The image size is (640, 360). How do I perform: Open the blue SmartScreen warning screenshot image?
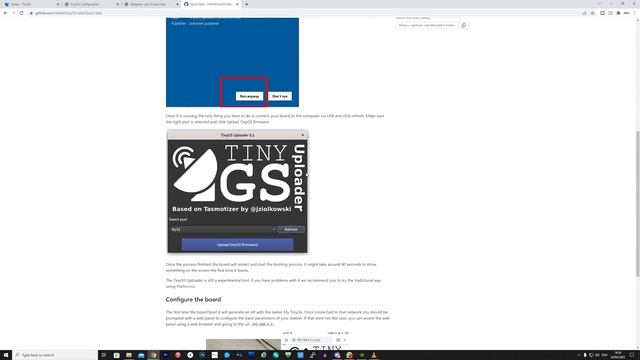(x=232, y=62)
